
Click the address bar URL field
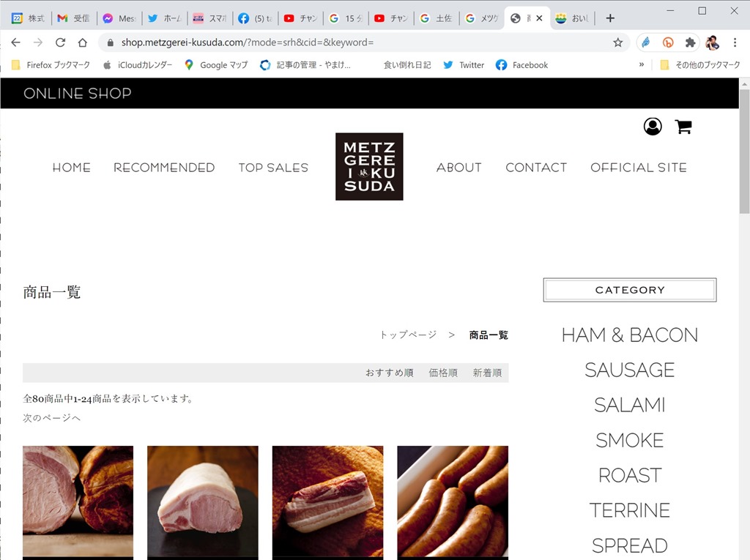pyautogui.click(x=363, y=42)
